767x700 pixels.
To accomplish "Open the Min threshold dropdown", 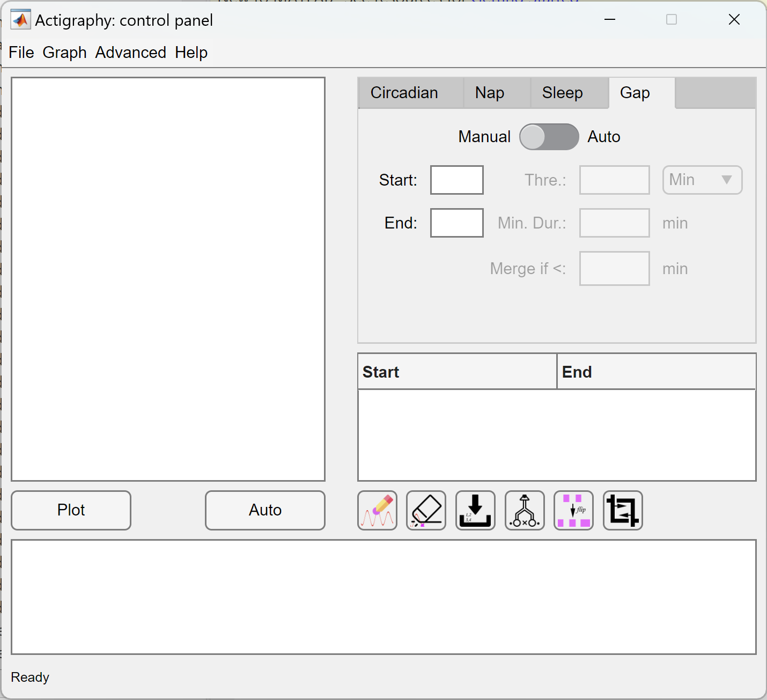I will (703, 180).
